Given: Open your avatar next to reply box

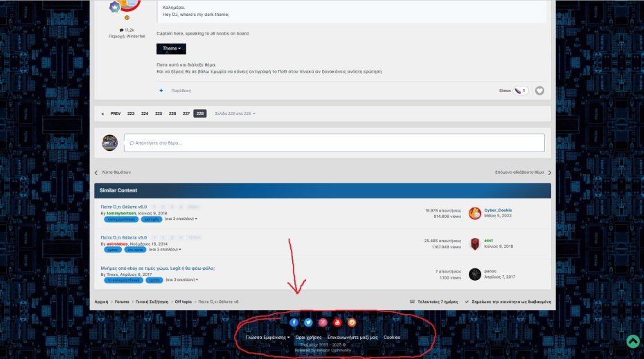Looking at the screenshot, I should (109, 142).
